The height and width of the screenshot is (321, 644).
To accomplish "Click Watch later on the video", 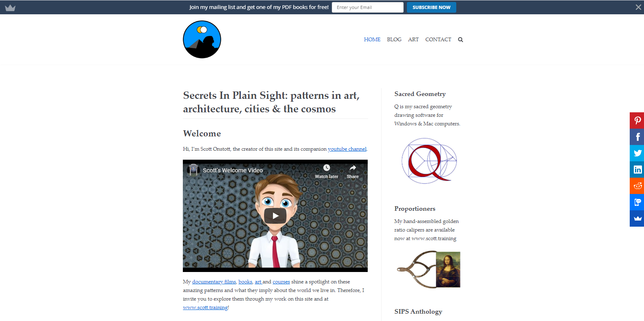I will (326, 172).
